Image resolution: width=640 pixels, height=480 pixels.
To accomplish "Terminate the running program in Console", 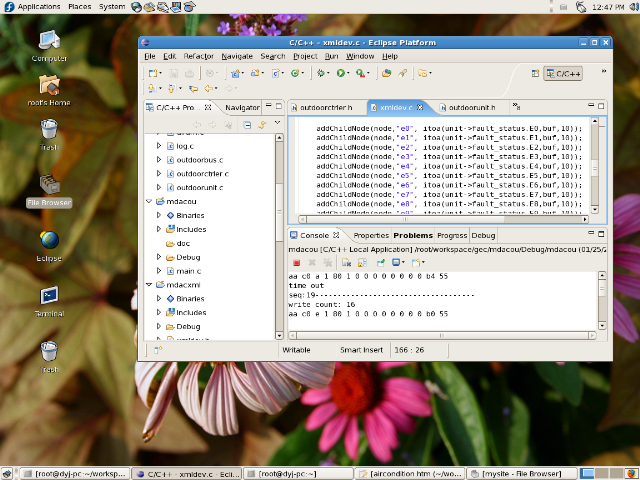I will tap(297, 262).
